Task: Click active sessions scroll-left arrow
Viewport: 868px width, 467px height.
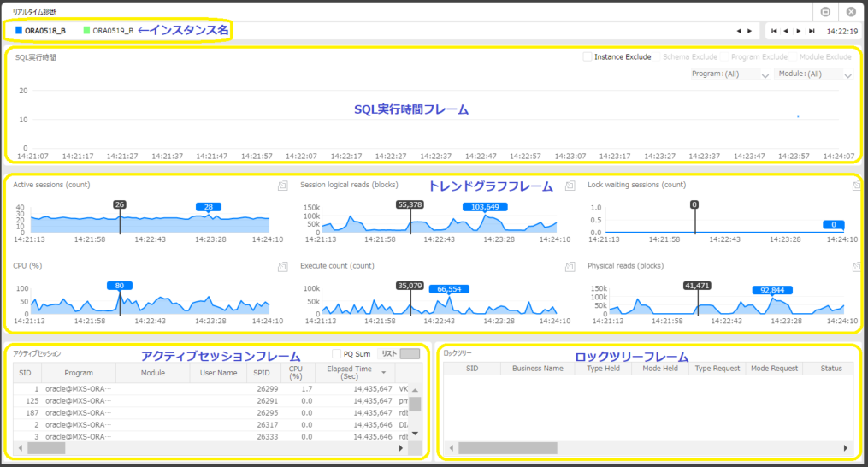Action: click(x=21, y=448)
